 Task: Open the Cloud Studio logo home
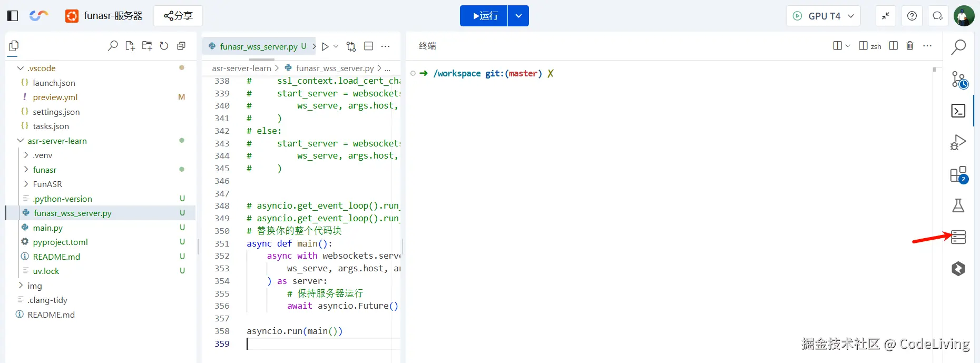[x=38, y=16]
